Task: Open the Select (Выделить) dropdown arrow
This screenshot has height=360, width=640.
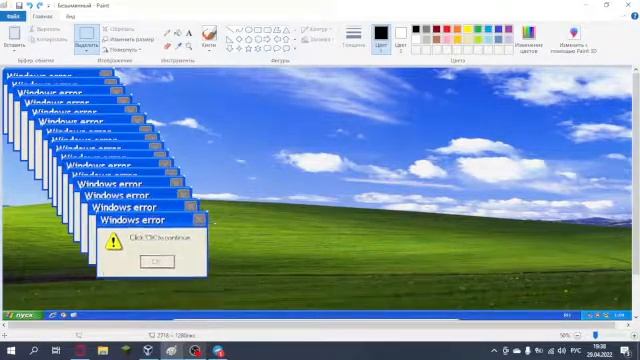Action: 87,51
